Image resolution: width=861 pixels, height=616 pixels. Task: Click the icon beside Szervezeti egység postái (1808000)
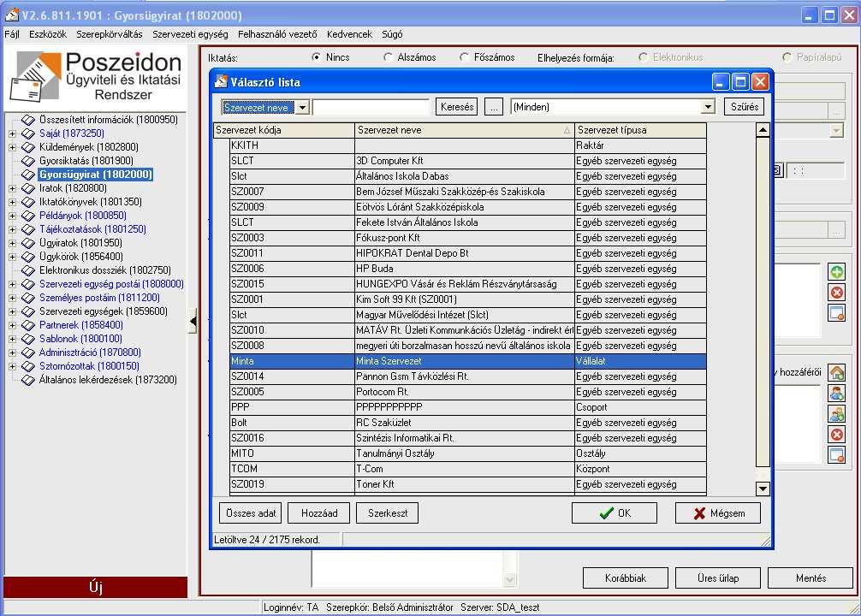(x=28, y=284)
